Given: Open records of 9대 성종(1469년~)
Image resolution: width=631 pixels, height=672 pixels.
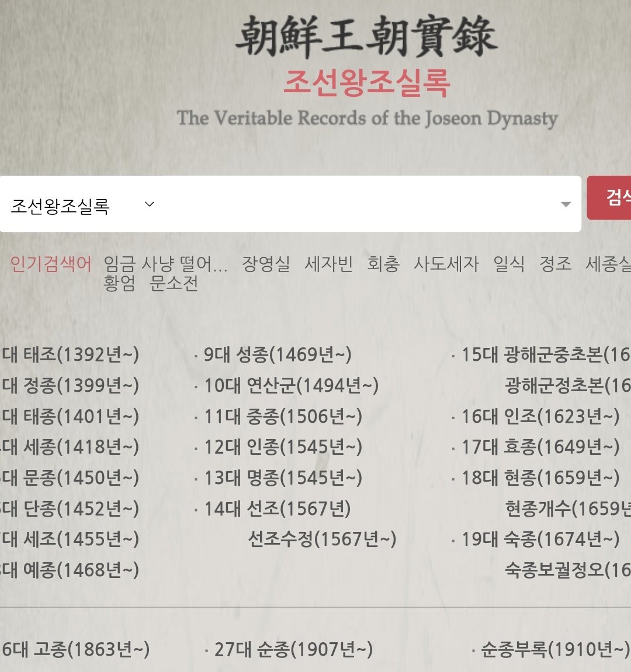Looking at the screenshot, I should click(277, 354).
